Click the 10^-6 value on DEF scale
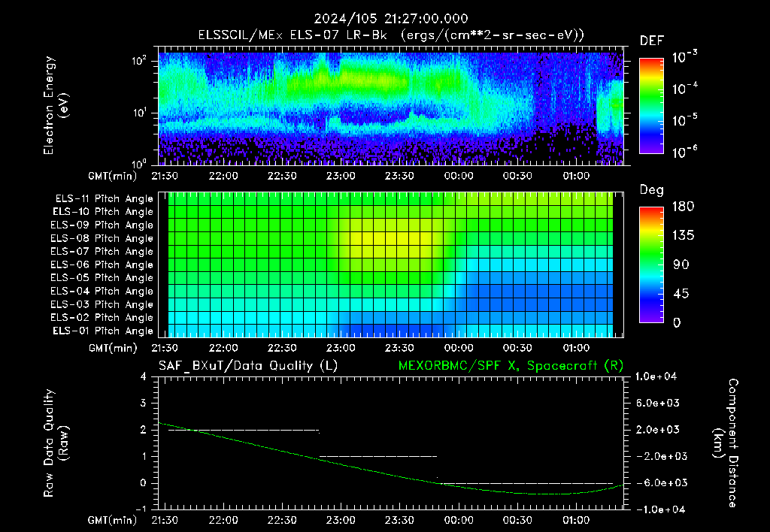Image resolution: width=770 pixels, height=532 pixels. [684, 152]
